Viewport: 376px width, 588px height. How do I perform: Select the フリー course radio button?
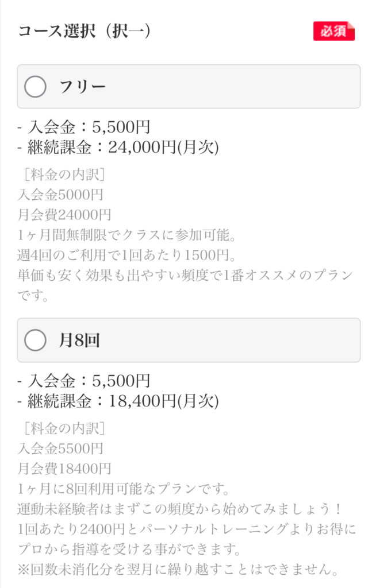35,87
